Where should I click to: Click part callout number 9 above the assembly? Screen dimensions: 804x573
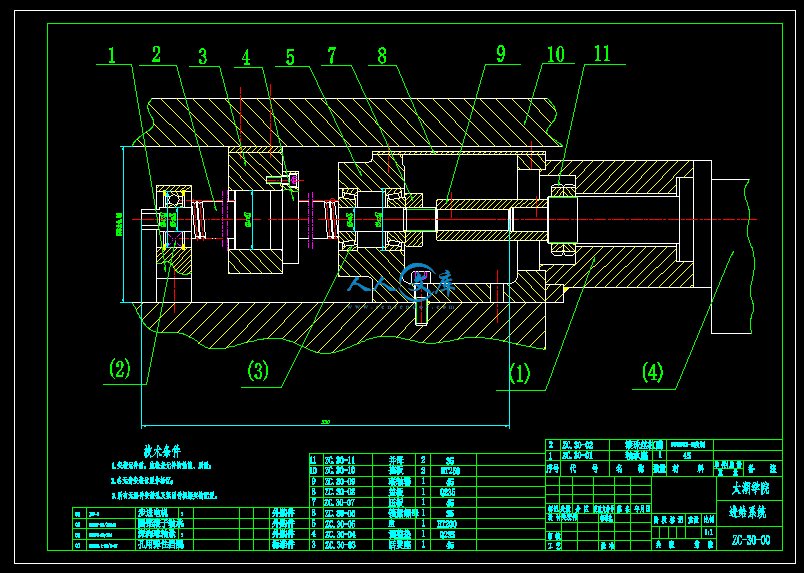[x=500, y=54]
